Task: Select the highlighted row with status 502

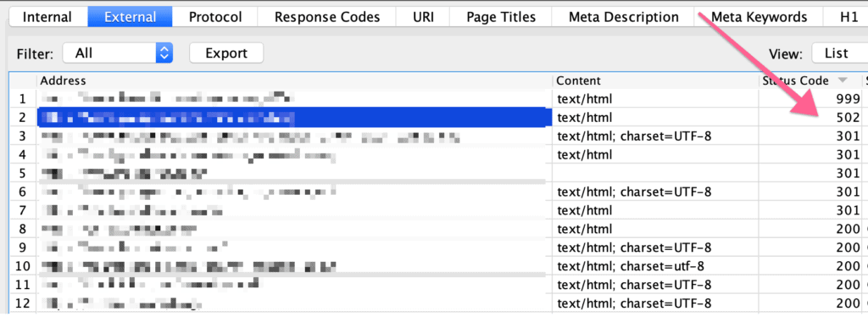Action: click(x=437, y=117)
